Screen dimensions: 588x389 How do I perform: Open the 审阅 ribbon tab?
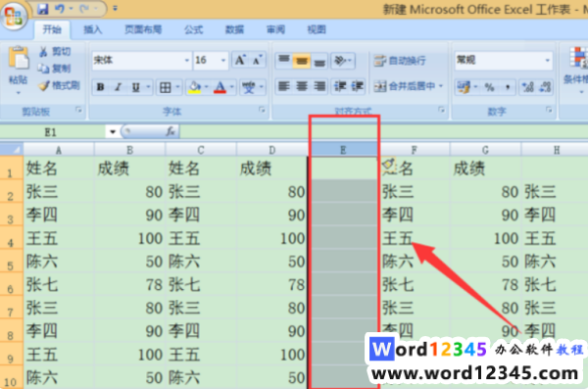pyautogui.click(x=275, y=29)
